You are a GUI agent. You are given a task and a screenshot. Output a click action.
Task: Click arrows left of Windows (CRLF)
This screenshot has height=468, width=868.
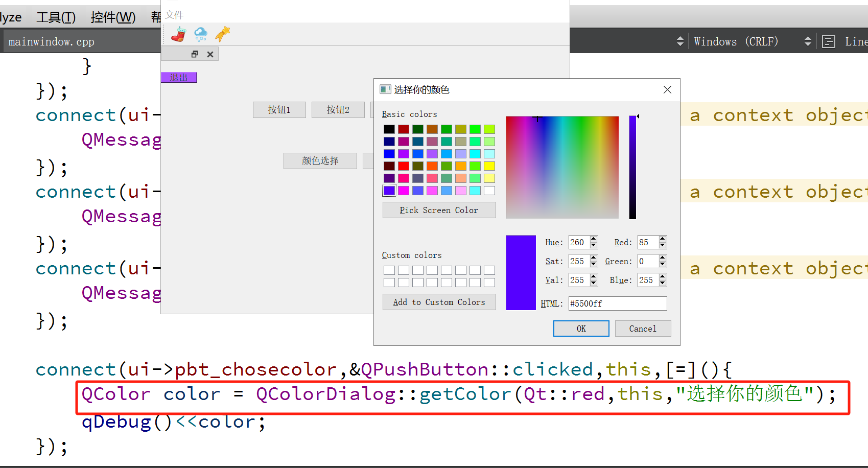tap(680, 41)
